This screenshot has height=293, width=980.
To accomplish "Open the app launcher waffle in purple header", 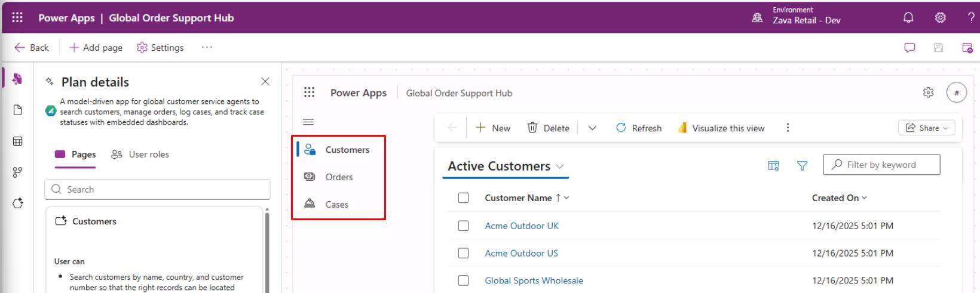I will [x=17, y=17].
